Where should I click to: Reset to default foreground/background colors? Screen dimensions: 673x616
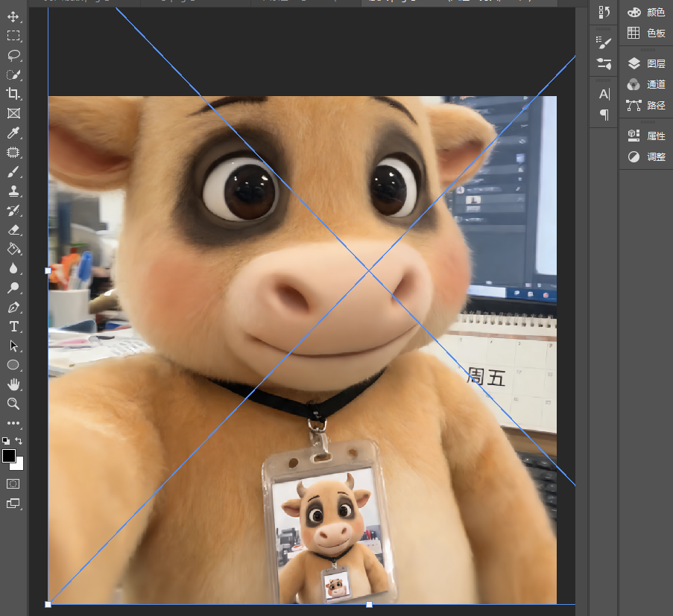[x=6, y=440]
